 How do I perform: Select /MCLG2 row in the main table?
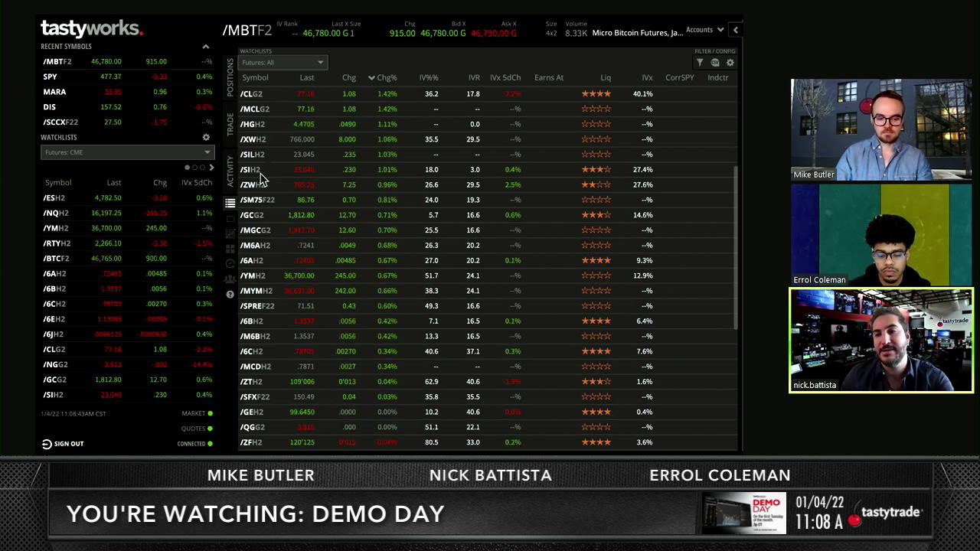[x=486, y=109]
